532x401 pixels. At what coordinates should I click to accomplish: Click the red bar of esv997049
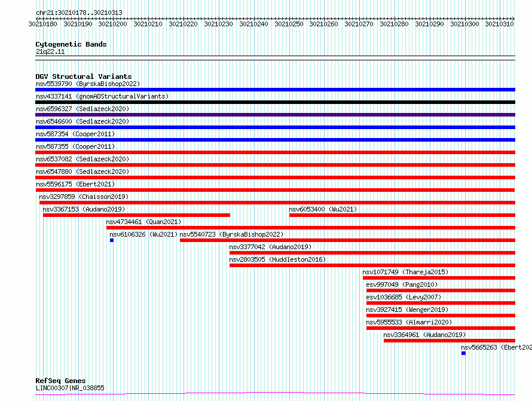pos(441,290)
